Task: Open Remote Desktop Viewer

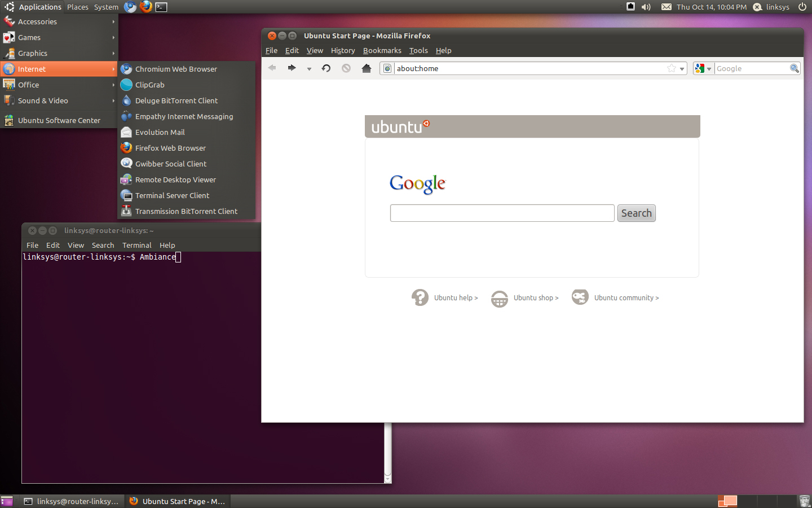Action: tap(186, 179)
